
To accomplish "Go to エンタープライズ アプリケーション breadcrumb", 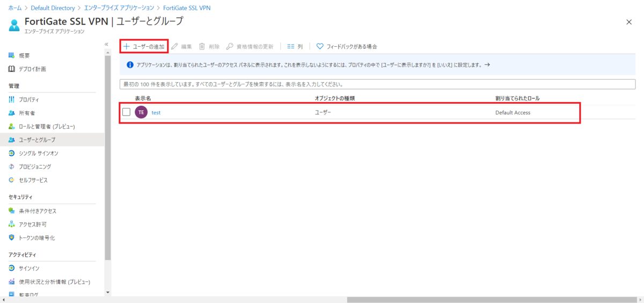I will 119,8.
